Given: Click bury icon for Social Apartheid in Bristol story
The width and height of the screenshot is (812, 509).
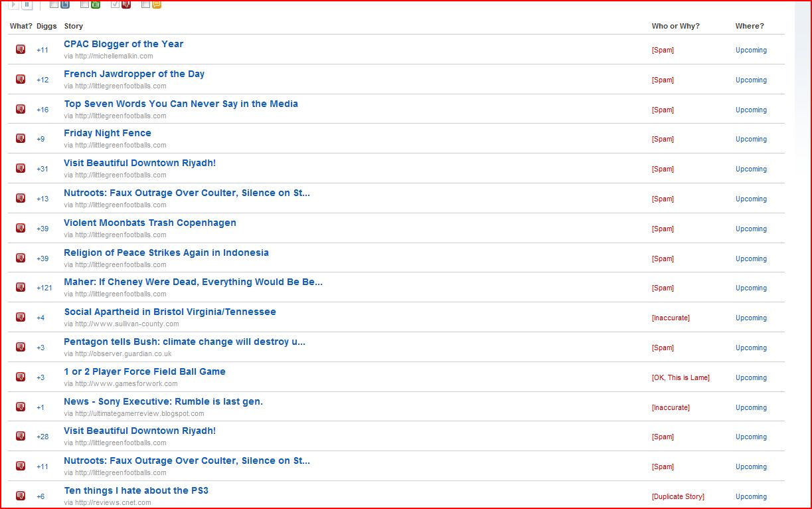Looking at the screenshot, I should [x=21, y=317].
